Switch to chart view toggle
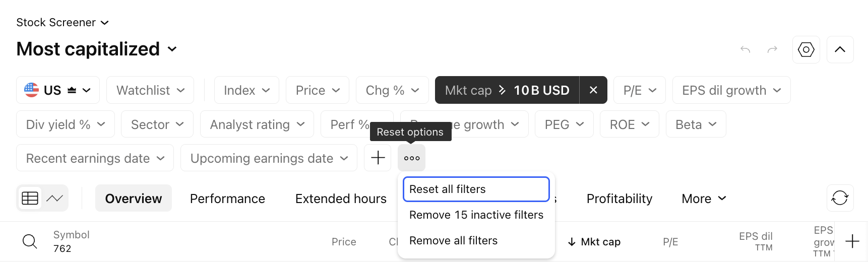 tap(54, 198)
